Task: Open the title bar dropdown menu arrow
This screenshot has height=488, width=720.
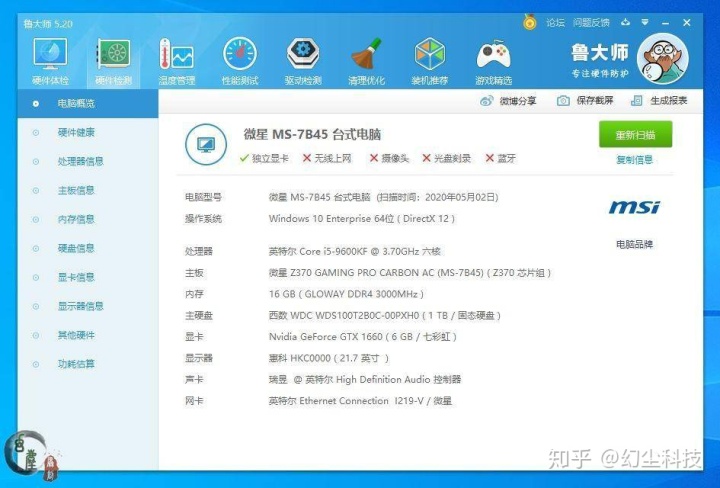Action: click(x=645, y=22)
